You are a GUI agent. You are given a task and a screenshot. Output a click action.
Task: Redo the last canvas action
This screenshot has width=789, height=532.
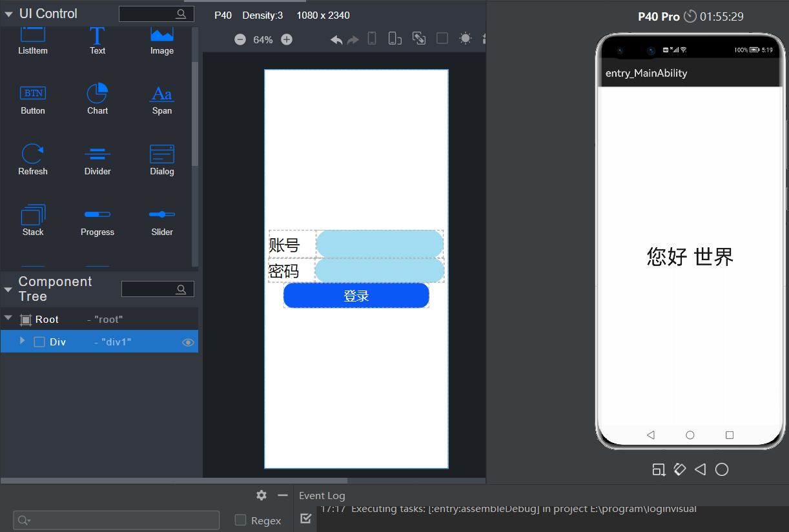coord(353,39)
